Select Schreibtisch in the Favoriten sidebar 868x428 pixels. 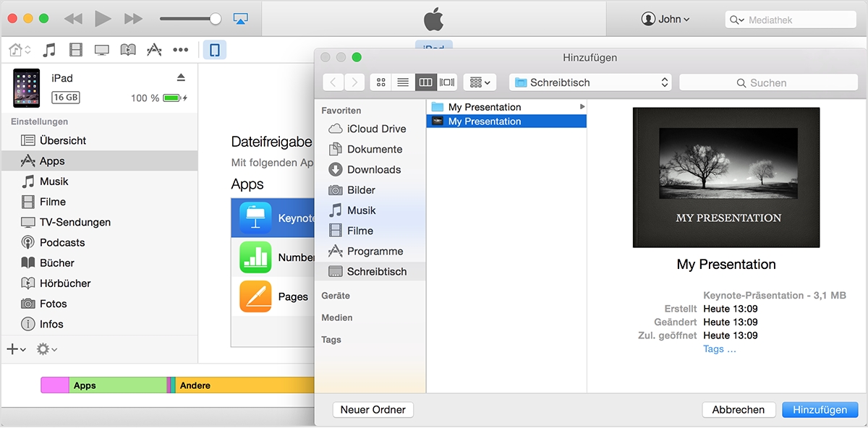click(x=370, y=271)
